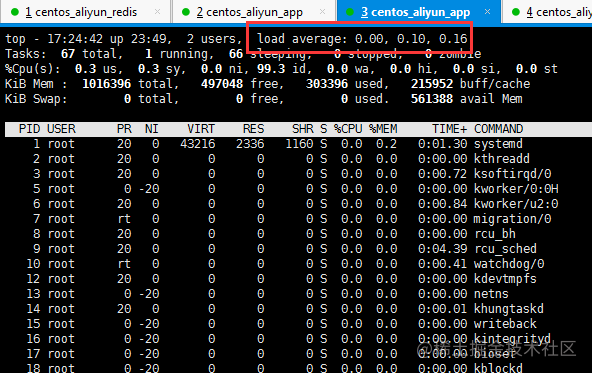Image resolution: width=592 pixels, height=373 pixels.
Task: Close the 3 centos_aliyun_app tab
Action: point(487,12)
